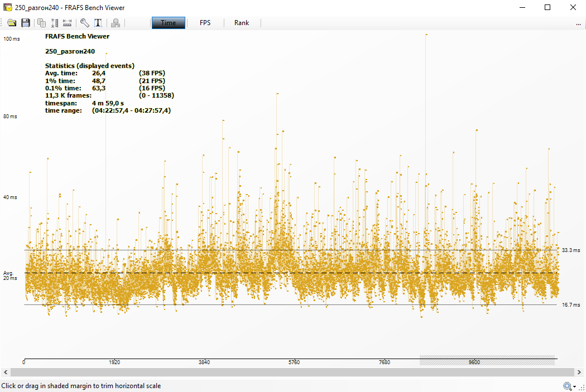Switch to the Rank view
The image size is (586, 392).
(242, 23)
